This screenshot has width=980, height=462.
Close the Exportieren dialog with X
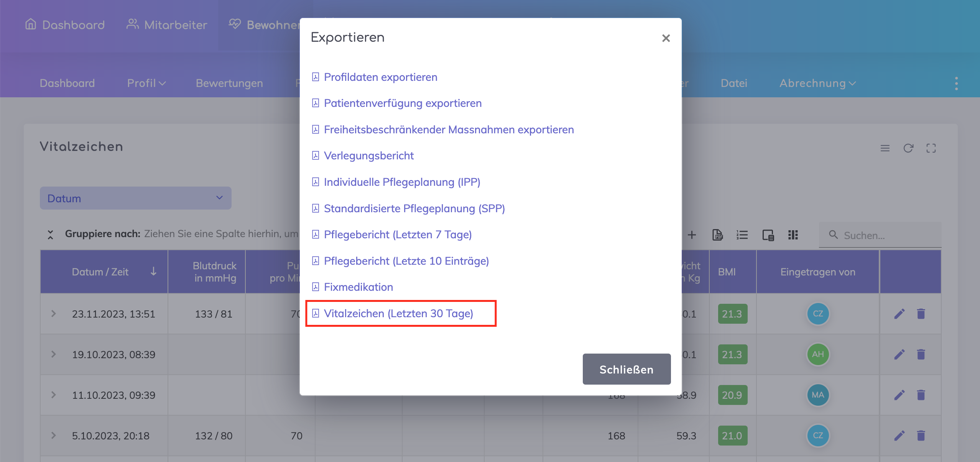(666, 38)
